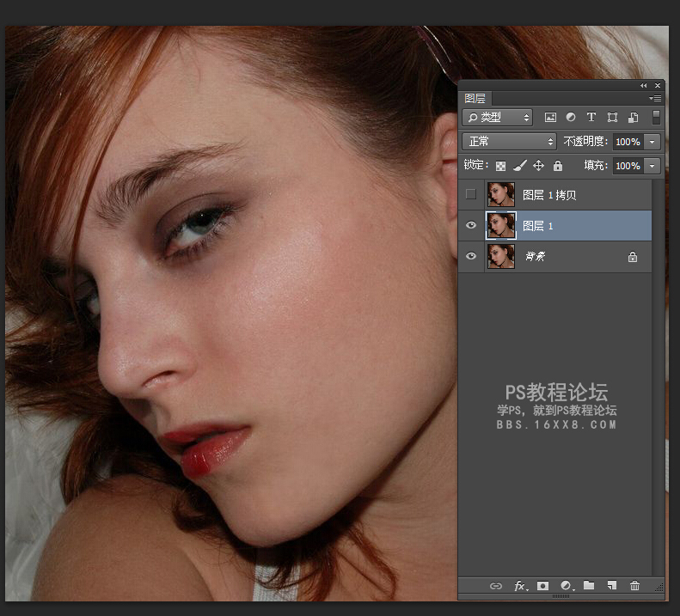Open the Layers panel flyout menu

(655, 99)
